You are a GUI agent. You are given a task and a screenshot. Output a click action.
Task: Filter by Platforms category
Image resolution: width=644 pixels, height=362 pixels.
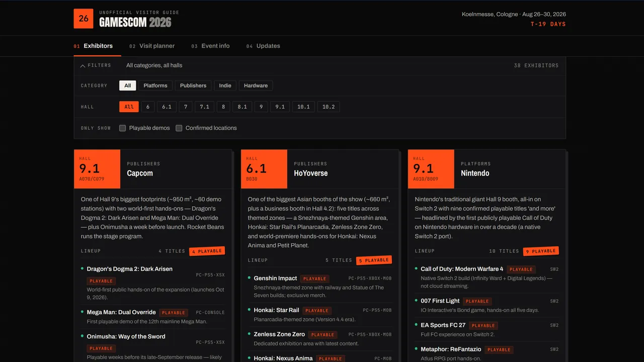pos(155,85)
